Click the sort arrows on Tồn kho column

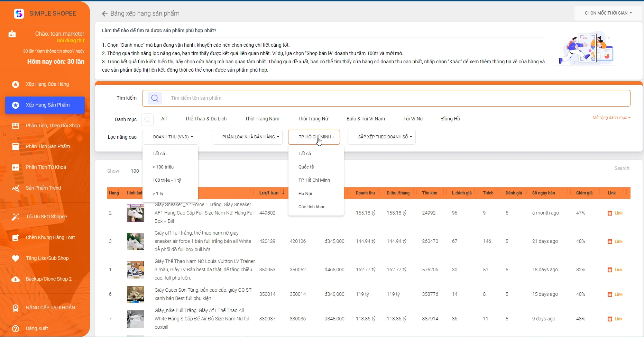pos(445,192)
